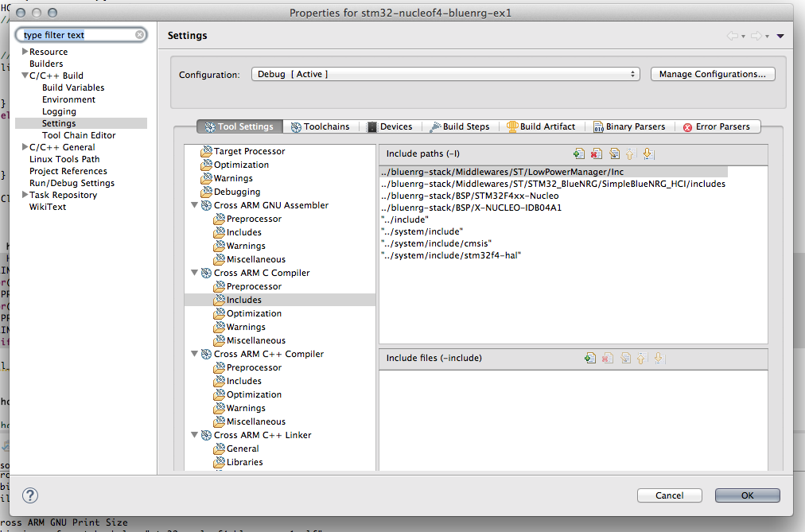The image size is (805, 532).
Task: Move the selected include path up
Action: click(x=631, y=153)
